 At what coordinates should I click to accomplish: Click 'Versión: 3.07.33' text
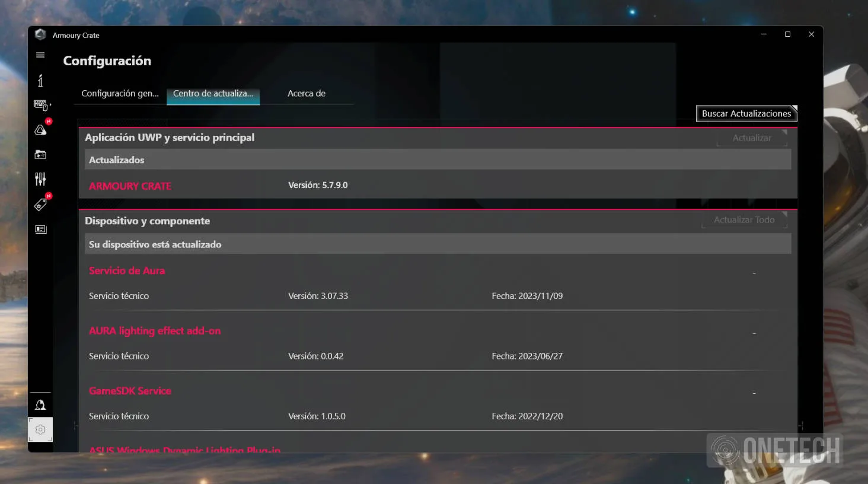[318, 296]
